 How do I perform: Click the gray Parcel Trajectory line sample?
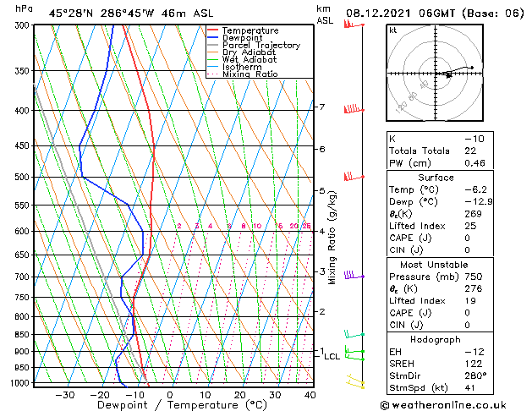pyautogui.click(x=212, y=45)
